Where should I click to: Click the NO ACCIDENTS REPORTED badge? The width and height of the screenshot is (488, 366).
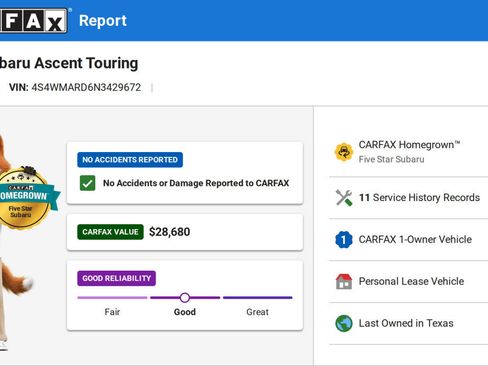coord(130,160)
